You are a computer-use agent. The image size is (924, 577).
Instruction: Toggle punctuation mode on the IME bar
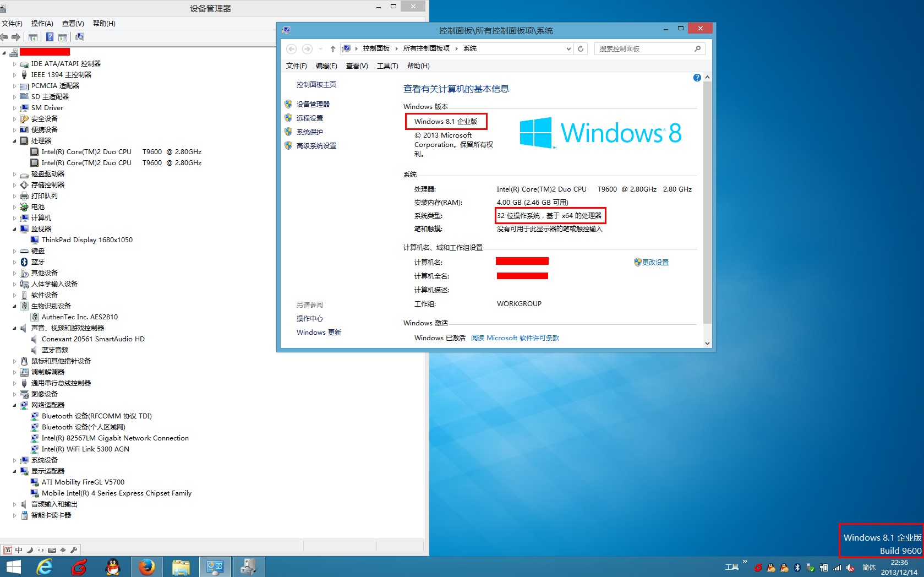click(41, 550)
